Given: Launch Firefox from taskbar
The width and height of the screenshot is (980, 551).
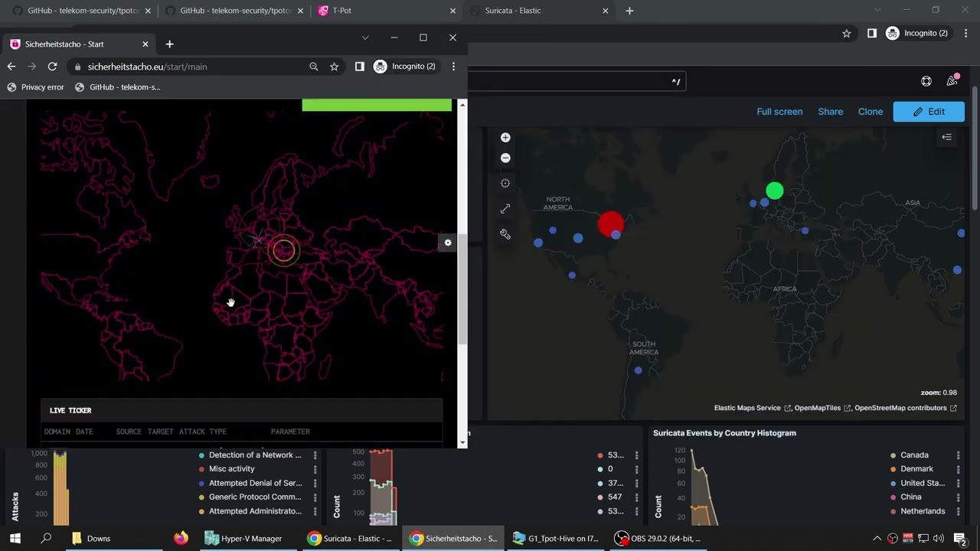Looking at the screenshot, I should (181, 538).
